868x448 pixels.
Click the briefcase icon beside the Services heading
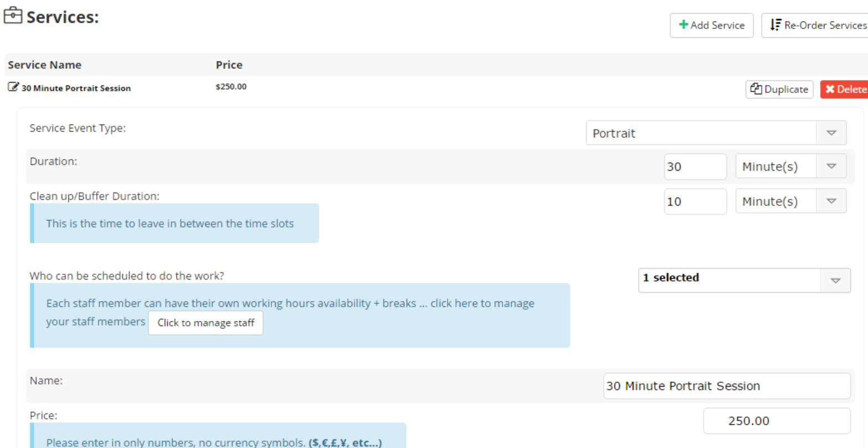pyautogui.click(x=13, y=16)
